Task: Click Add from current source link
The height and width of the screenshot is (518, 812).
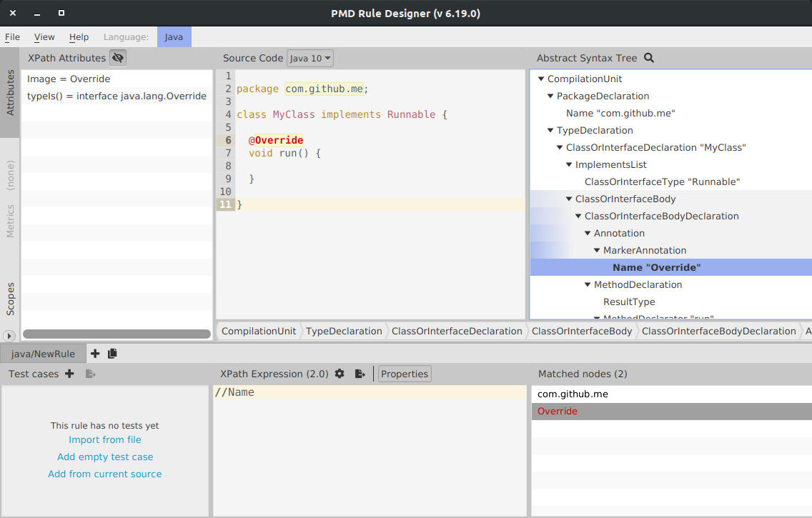Action: tap(105, 474)
